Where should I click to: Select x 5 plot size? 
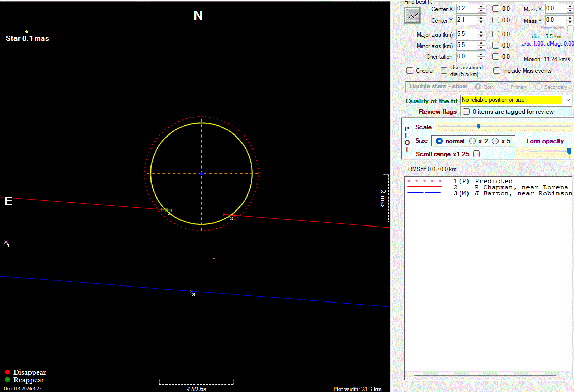[495, 141]
